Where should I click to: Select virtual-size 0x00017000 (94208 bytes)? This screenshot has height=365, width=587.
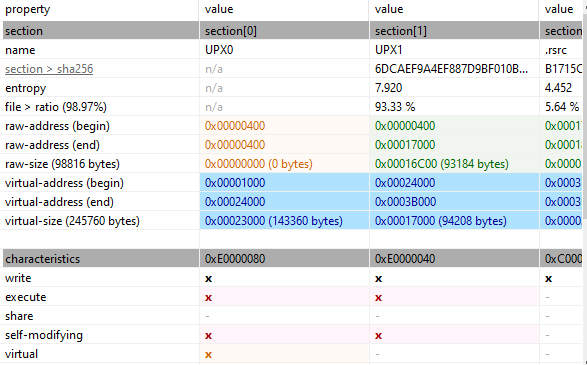(441, 221)
